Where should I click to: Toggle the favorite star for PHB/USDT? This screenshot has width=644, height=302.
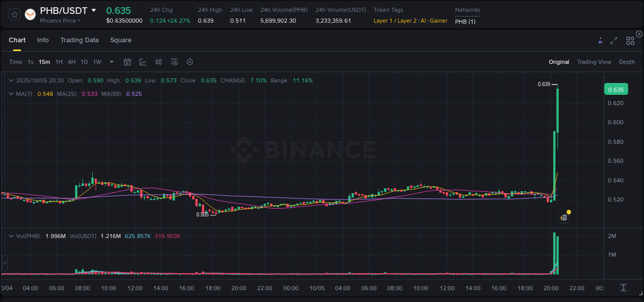pyautogui.click(x=14, y=14)
